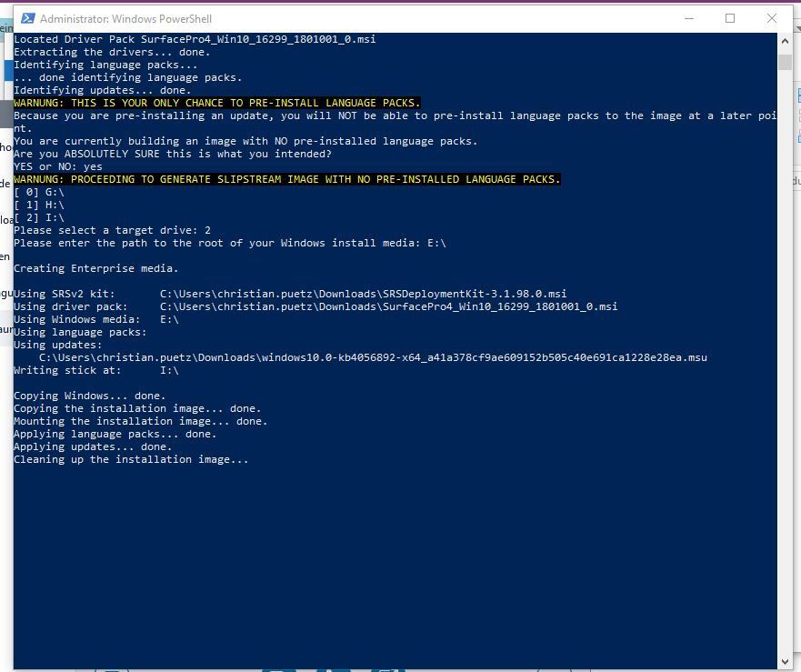Click the scrollbar up arrow in PowerShell

tap(785, 41)
